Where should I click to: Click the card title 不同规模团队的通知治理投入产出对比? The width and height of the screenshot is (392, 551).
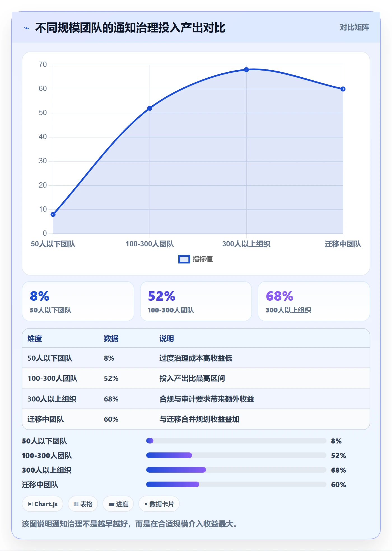130,28
